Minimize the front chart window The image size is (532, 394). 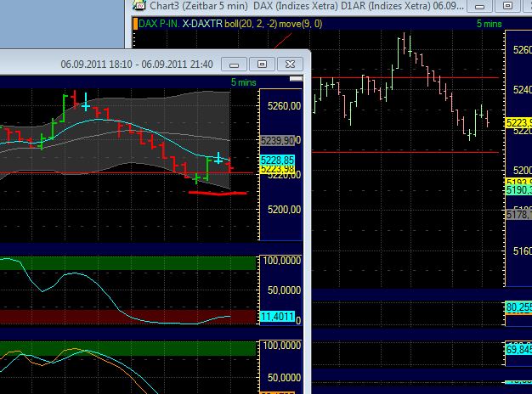click(234, 64)
